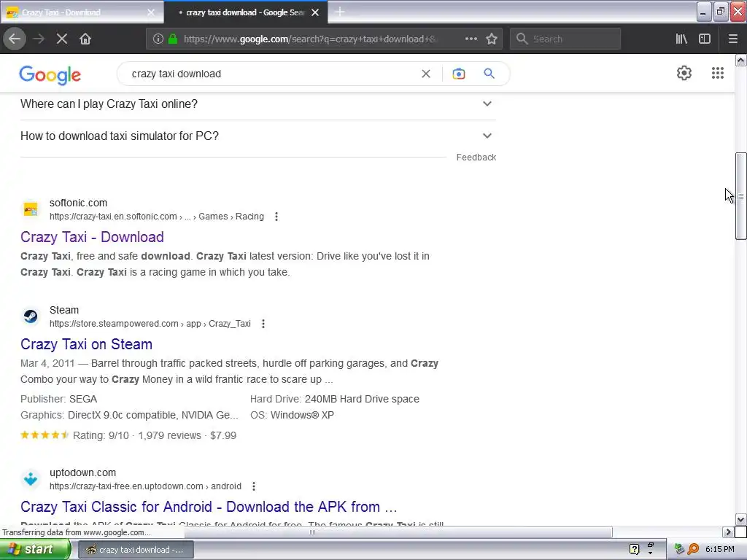Open the Library icon in toolbar
747x560 pixels.
pyautogui.click(x=681, y=39)
